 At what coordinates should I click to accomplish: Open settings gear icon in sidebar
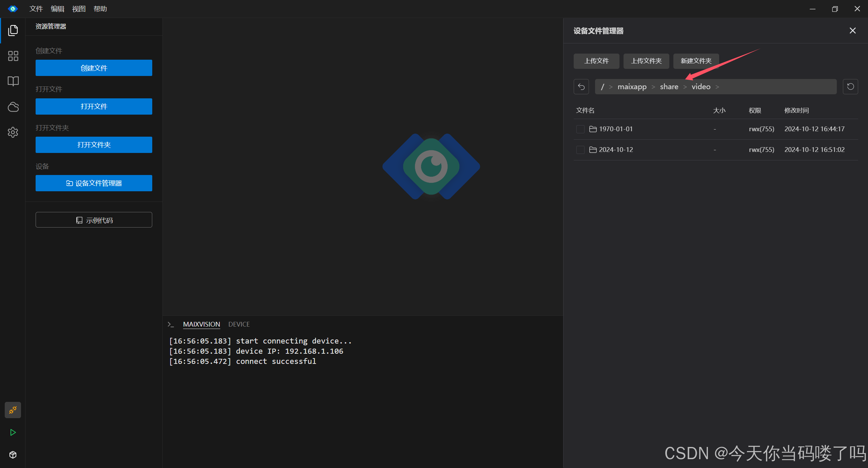coord(13,132)
